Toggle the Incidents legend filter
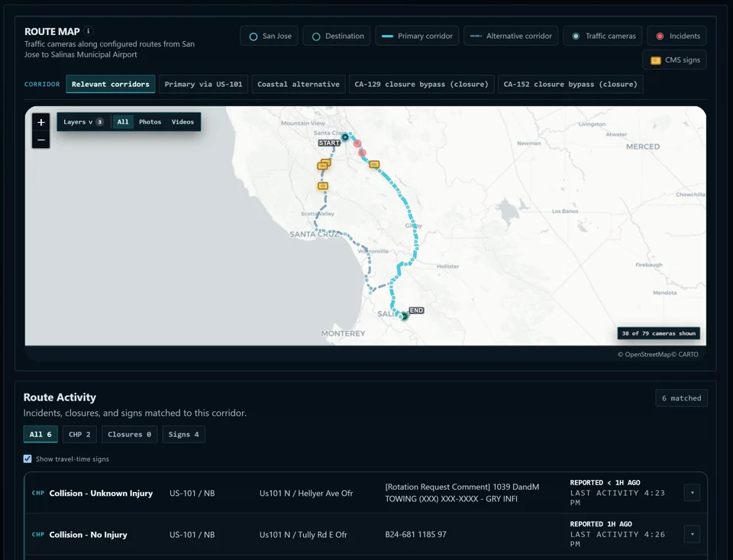The image size is (733, 560). pos(677,36)
